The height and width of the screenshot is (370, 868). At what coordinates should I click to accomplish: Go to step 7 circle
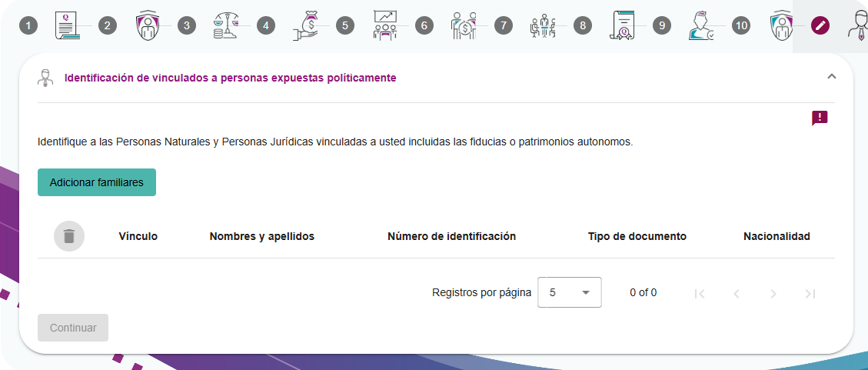504,25
